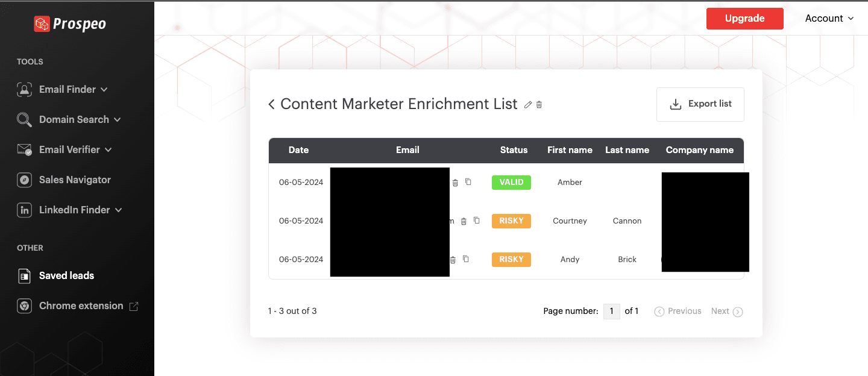Copy the email in Andy's row
The width and height of the screenshot is (868, 376).
pyautogui.click(x=465, y=259)
